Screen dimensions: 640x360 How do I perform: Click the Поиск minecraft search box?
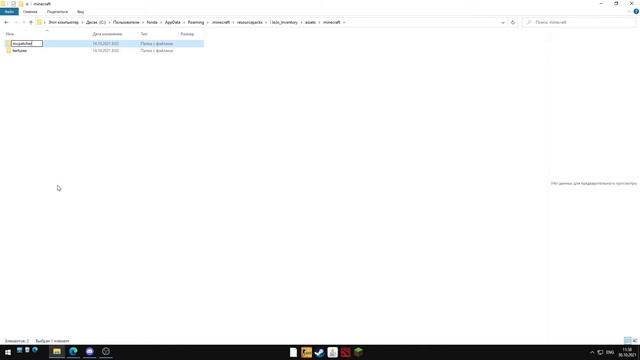click(580, 22)
